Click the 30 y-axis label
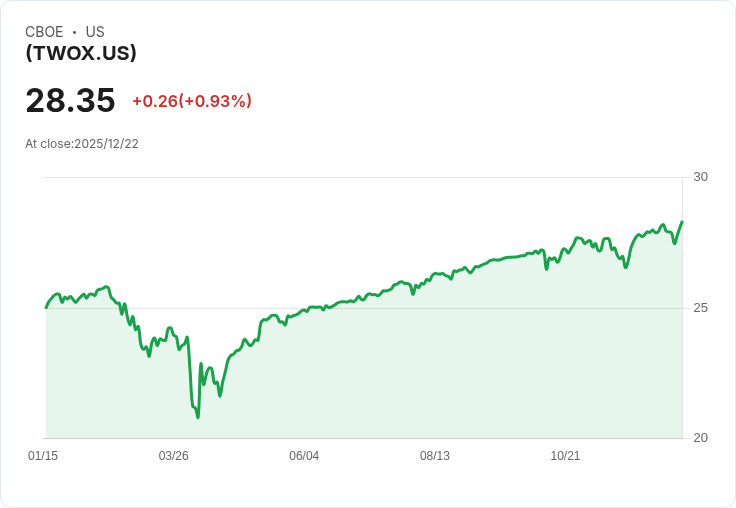Image resolution: width=736 pixels, height=508 pixels. tap(700, 177)
